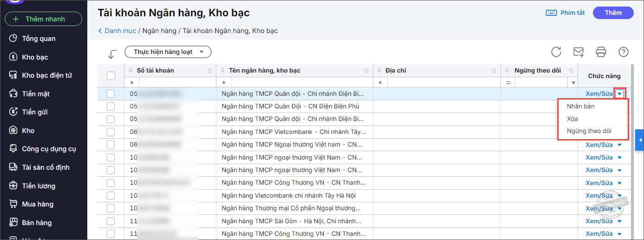Open the Mua hàng cart icon
644x240 pixels.
13,204
